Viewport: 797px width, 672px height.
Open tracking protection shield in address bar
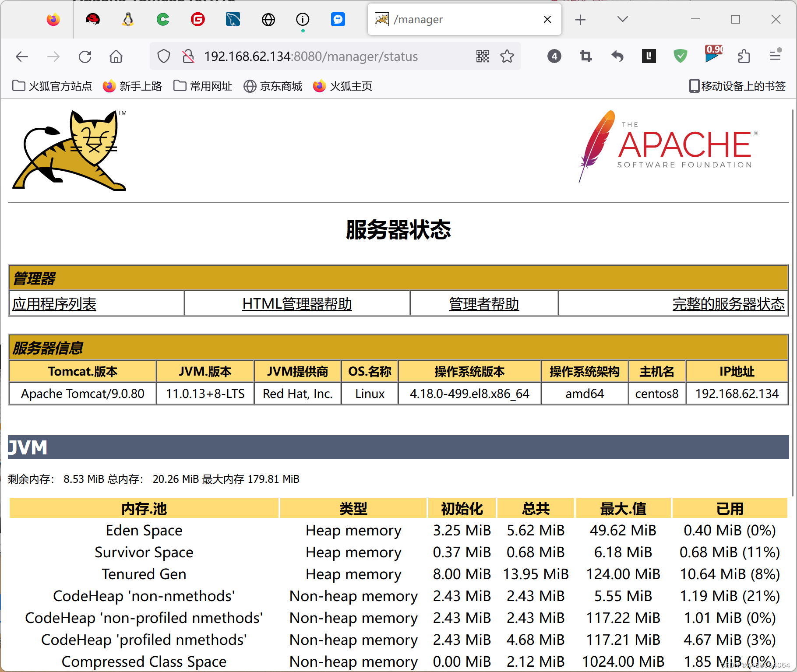pos(164,56)
